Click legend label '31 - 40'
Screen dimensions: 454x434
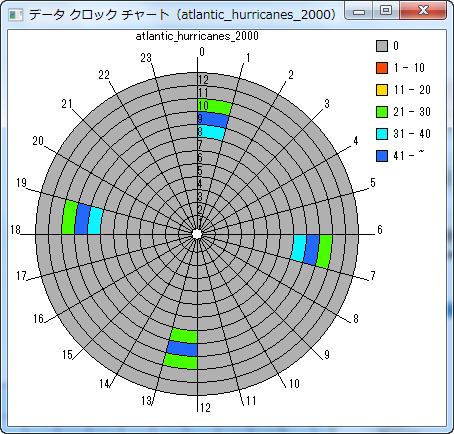point(412,134)
